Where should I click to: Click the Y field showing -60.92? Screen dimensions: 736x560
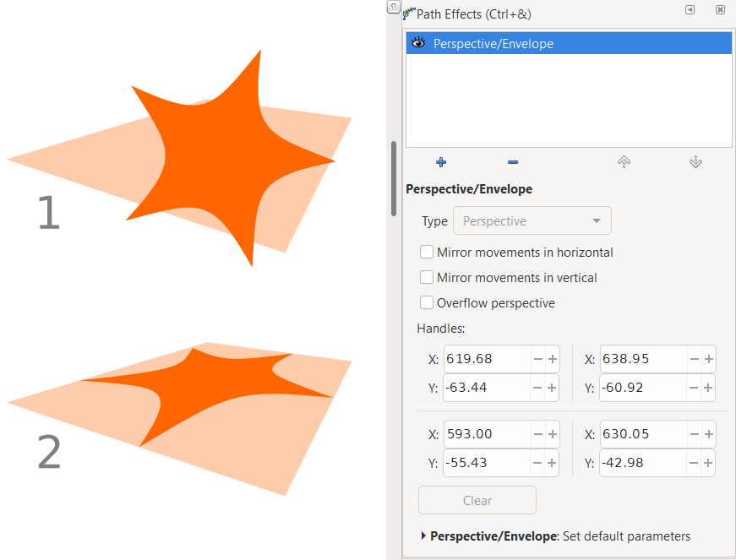[643, 388]
